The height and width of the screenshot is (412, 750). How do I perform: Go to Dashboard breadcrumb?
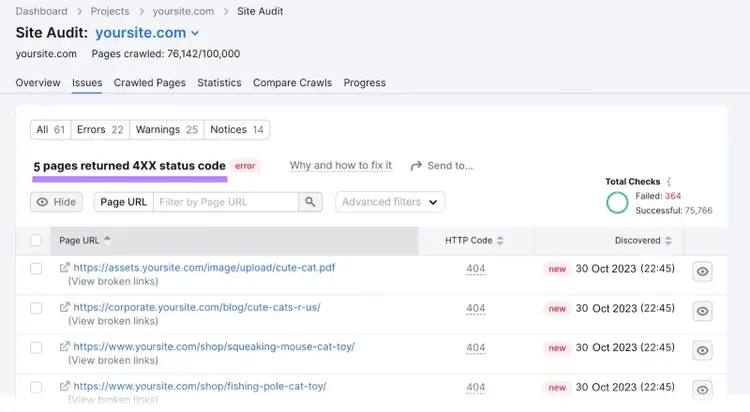point(42,11)
